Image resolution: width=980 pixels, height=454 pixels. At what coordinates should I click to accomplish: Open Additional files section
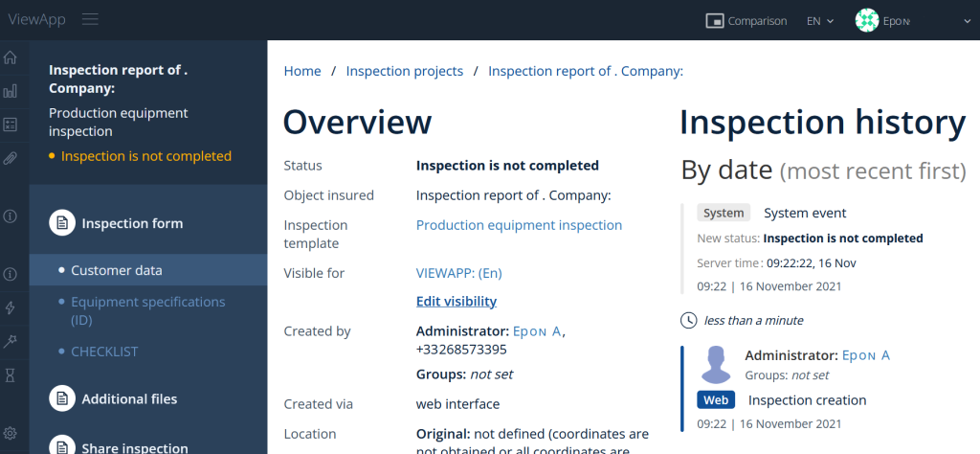129,399
